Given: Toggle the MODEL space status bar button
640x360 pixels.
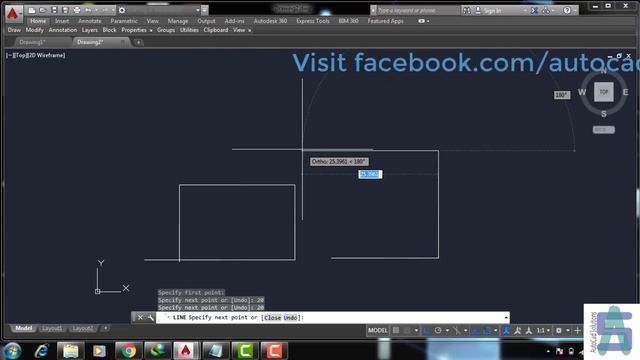Looking at the screenshot, I should click(378, 330).
